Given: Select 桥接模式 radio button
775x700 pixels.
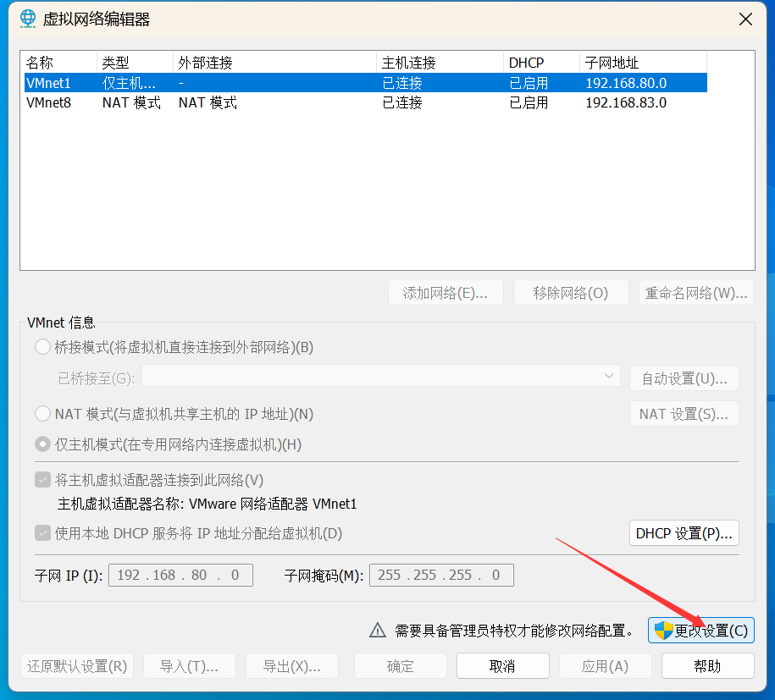Looking at the screenshot, I should point(42,347).
